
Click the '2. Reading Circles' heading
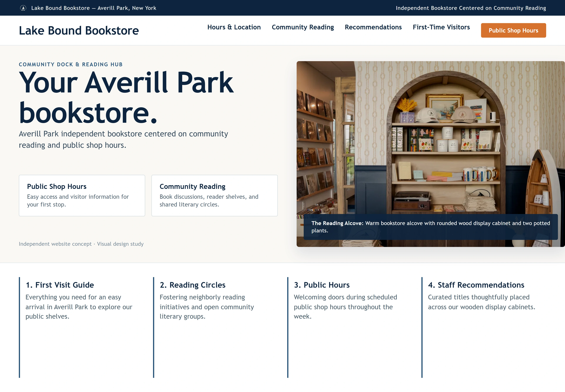coord(192,285)
